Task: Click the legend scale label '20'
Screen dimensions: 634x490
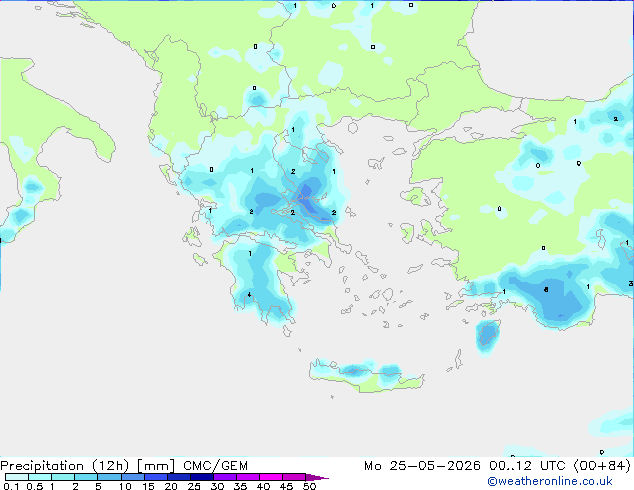Action: click(171, 486)
